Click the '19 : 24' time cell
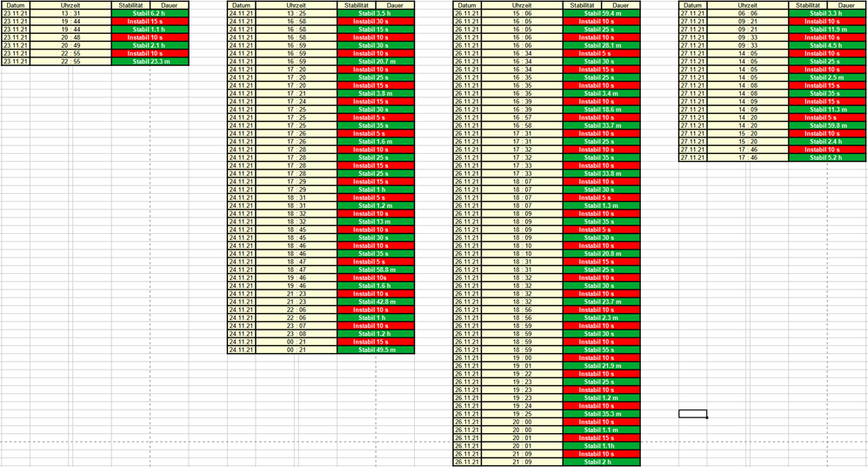 (522, 405)
